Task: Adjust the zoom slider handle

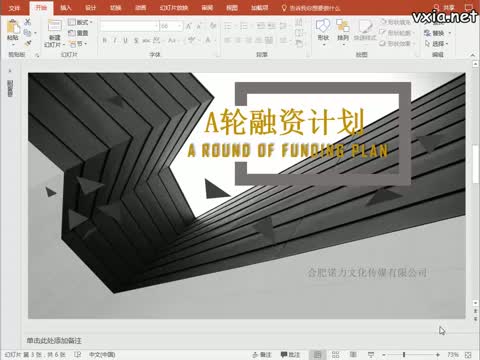Action: pyautogui.click(x=404, y=354)
